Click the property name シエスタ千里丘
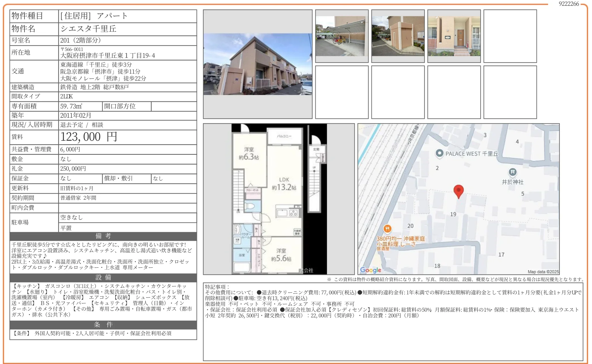The image size is (592, 364). (x=88, y=29)
